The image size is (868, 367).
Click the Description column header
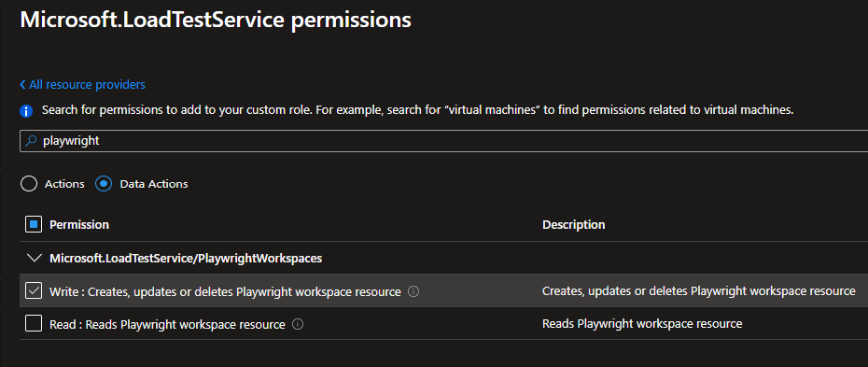573,225
